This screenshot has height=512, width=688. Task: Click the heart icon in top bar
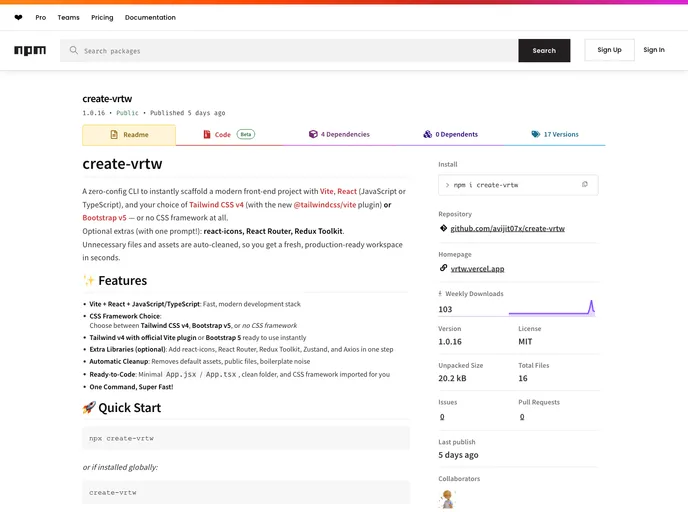(18, 18)
